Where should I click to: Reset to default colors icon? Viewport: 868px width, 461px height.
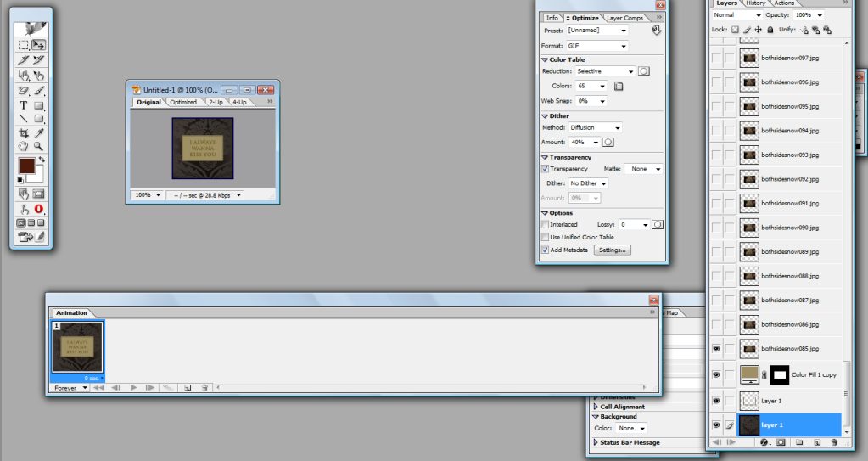[20, 180]
